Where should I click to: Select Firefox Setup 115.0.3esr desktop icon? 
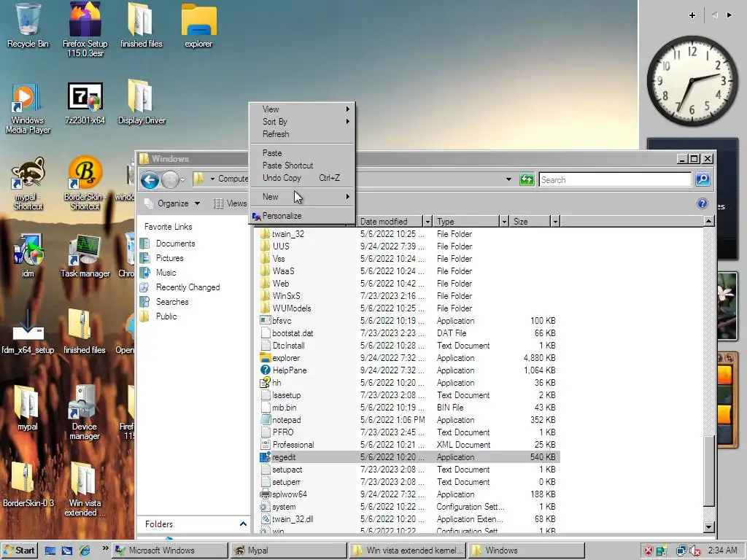[85, 29]
